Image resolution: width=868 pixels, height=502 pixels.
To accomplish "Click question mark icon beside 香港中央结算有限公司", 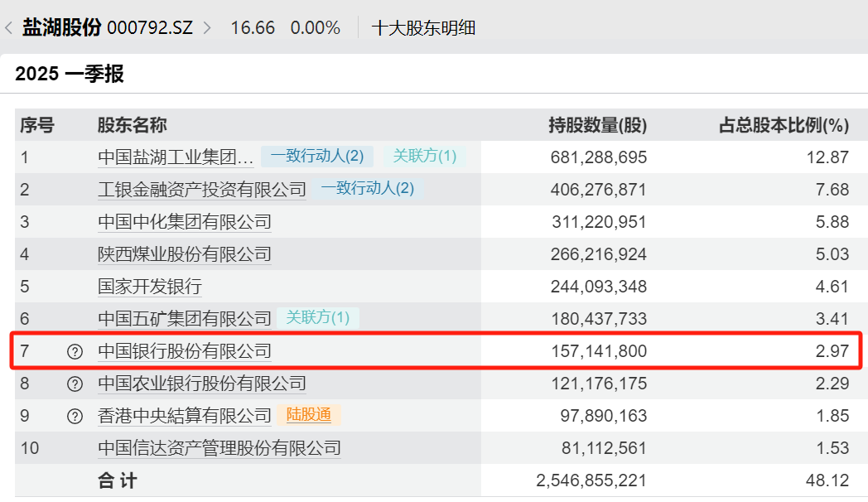I will point(75,416).
